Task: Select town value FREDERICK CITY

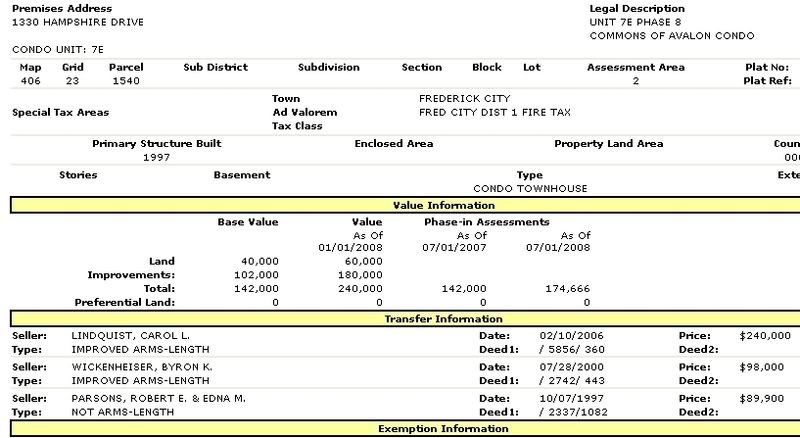Action: [464, 99]
